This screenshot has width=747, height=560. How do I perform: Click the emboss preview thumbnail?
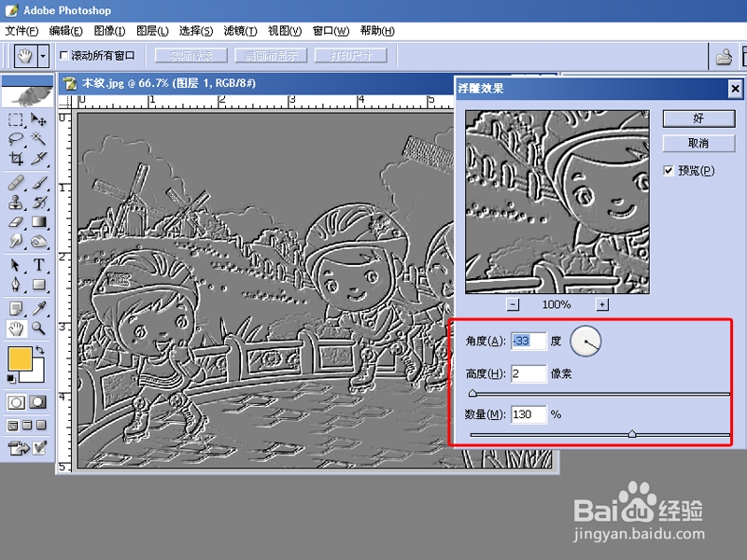(557, 202)
